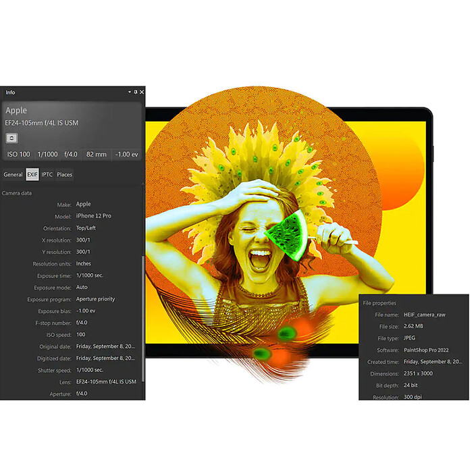Close the Info panel

point(142,92)
